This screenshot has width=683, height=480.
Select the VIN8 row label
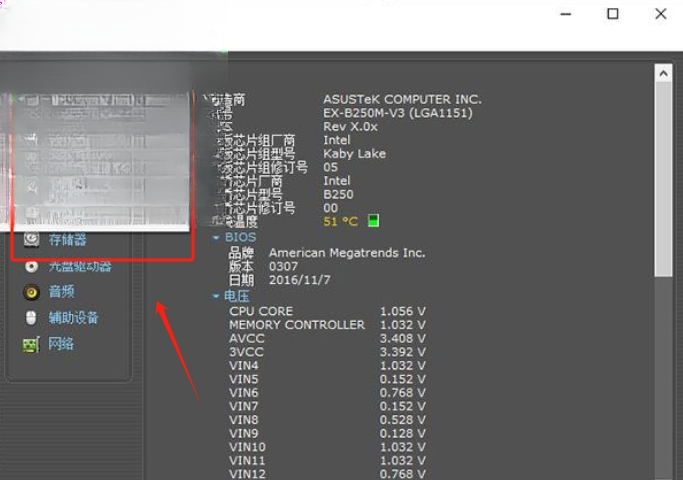(244, 419)
